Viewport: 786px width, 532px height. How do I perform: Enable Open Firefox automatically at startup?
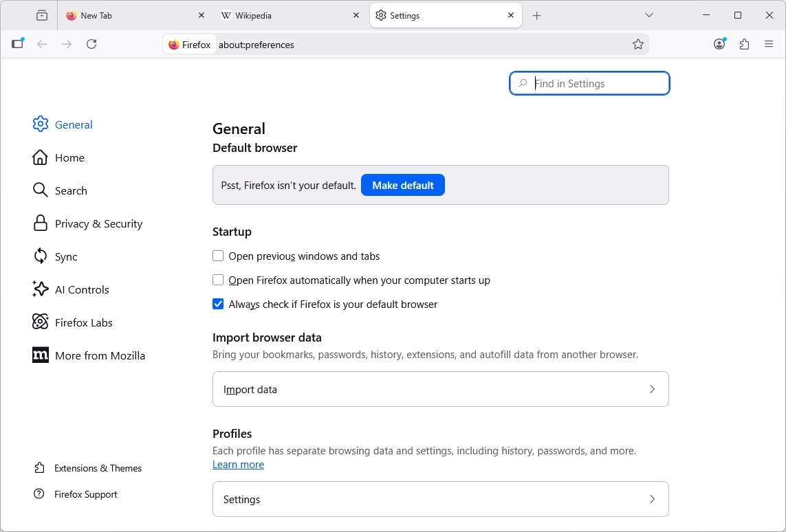pos(218,280)
